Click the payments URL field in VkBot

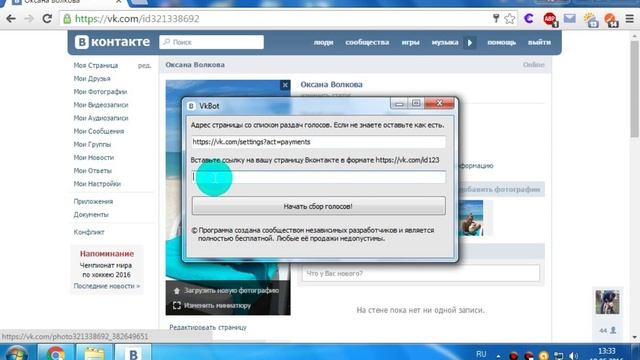(319, 142)
